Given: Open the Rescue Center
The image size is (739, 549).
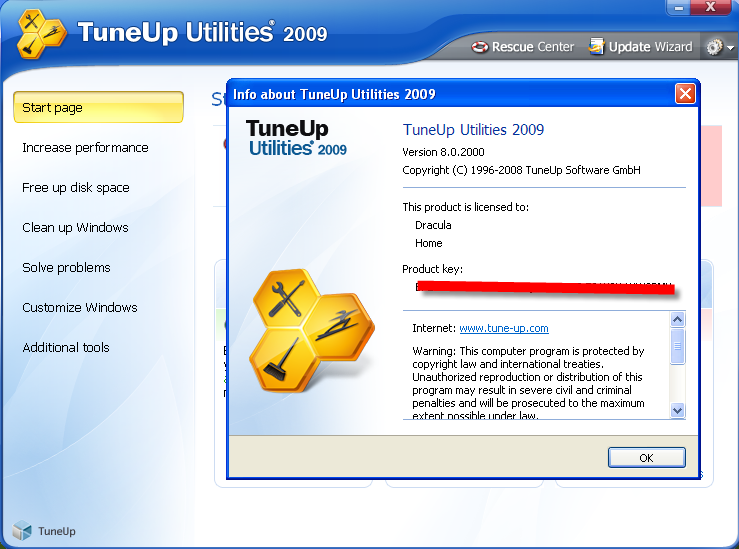Looking at the screenshot, I should click(523, 47).
